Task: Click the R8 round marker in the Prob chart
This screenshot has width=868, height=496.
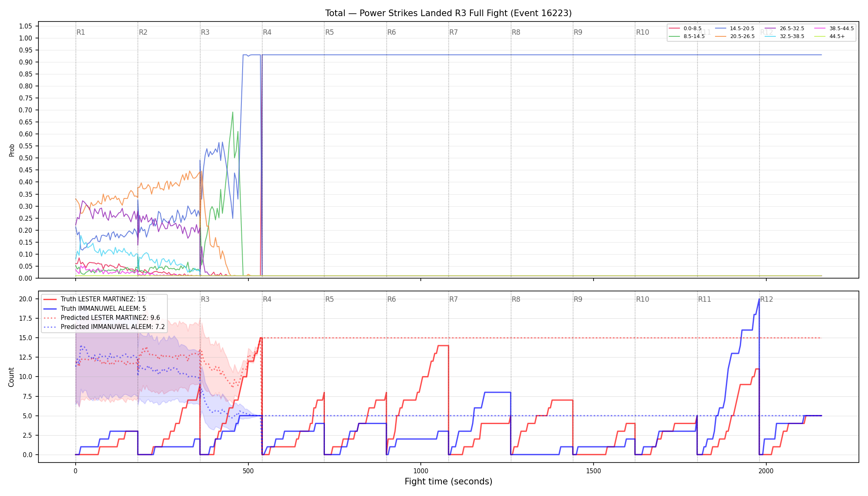Action: pyautogui.click(x=516, y=32)
